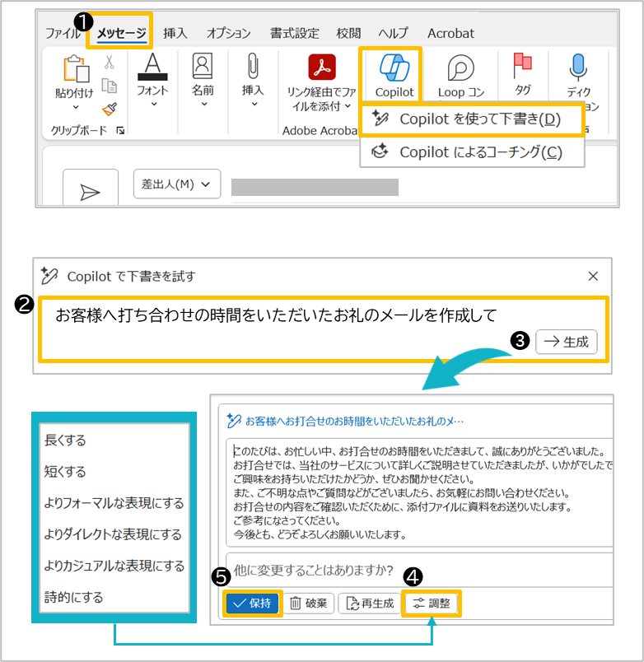
Task: Click the 名前 address book icon
Action: 203,66
